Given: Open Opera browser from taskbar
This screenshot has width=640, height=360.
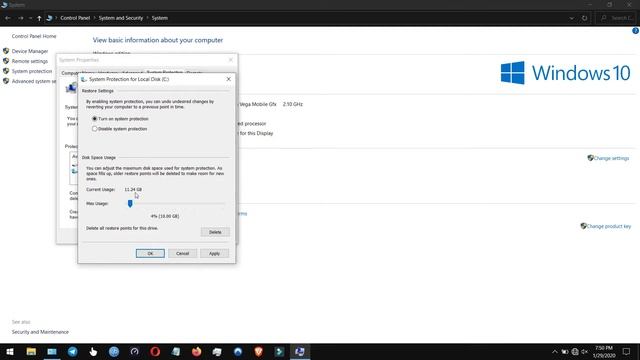Looking at the screenshot, I should tap(155, 352).
